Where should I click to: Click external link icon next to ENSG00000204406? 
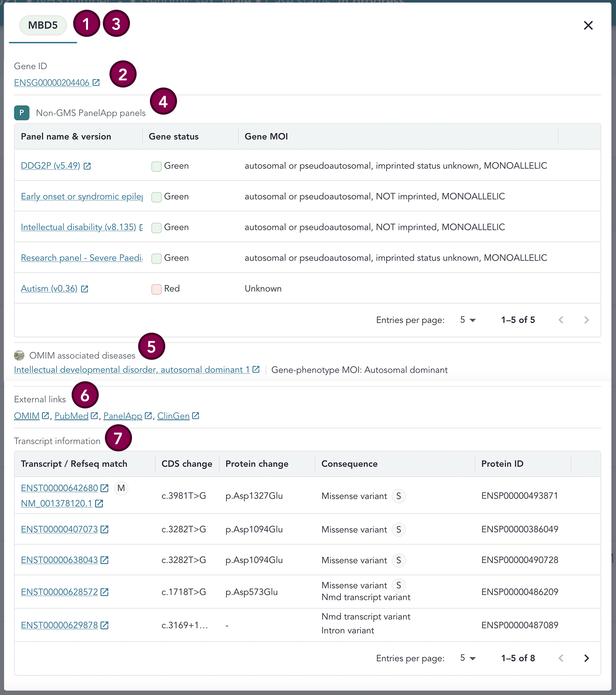click(x=96, y=83)
